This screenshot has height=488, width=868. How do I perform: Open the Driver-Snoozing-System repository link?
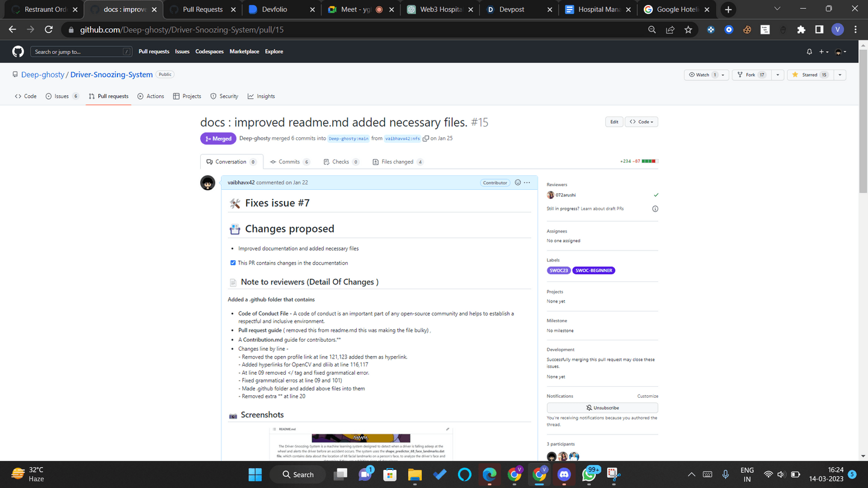(x=112, y=75)
